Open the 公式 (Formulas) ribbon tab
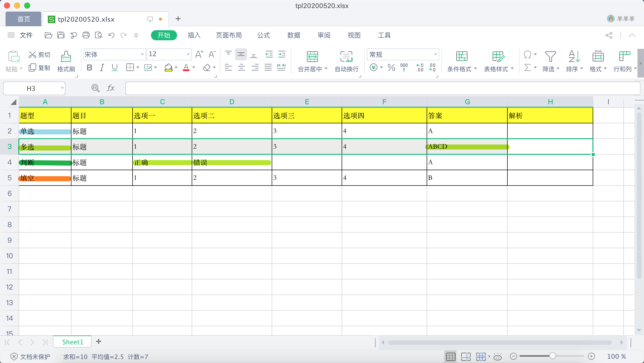 coord(263,35)
